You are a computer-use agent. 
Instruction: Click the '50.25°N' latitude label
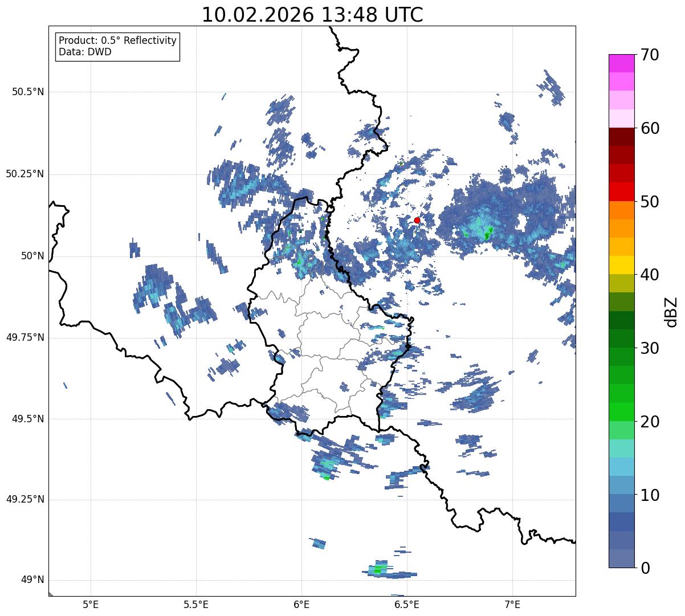coord(25,174)
